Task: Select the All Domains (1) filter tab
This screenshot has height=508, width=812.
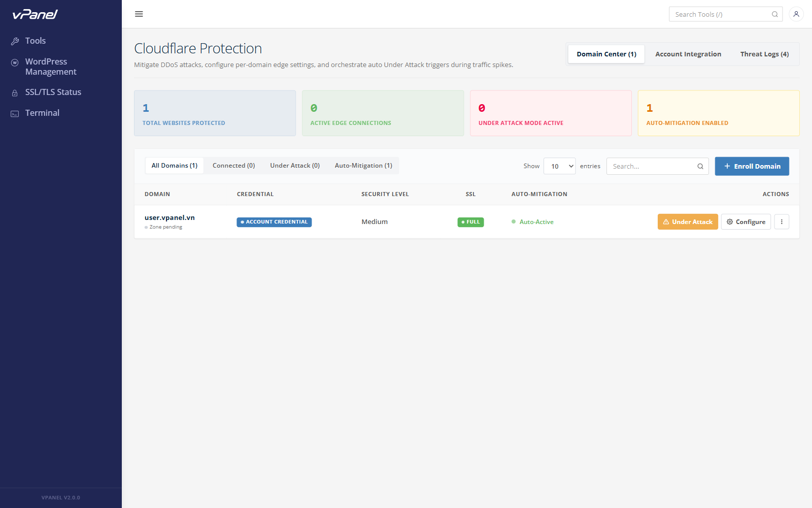Action: pyautogui.click(x=175, y=166)
